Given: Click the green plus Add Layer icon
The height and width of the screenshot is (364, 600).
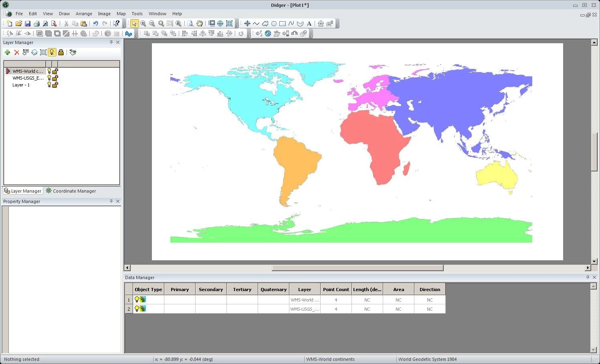Looking at the screenshot, I should [7, 52].
